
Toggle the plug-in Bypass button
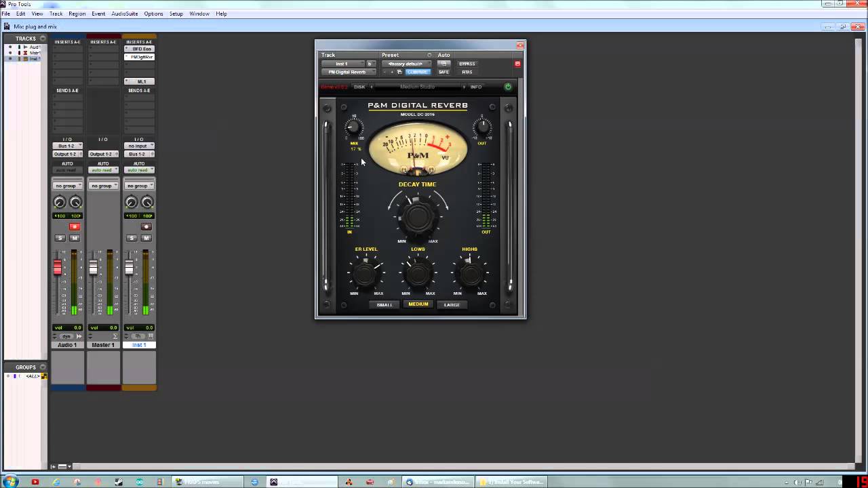tap(467, 64)
